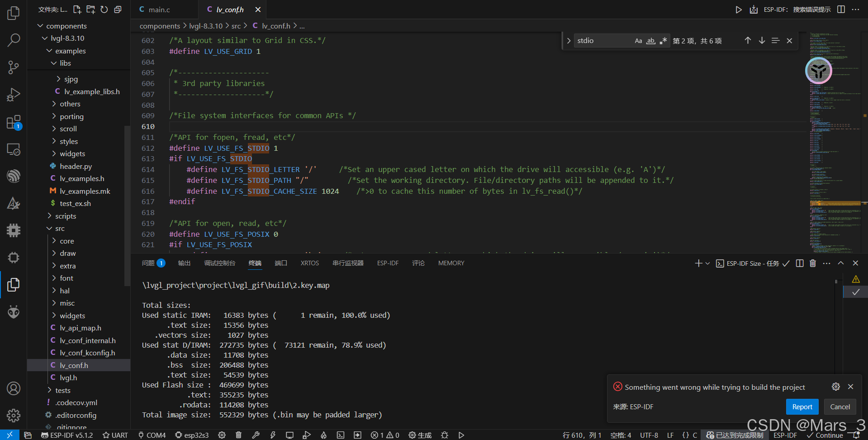Close the find widget
This screenshot has width=868, height=440.
789,41
